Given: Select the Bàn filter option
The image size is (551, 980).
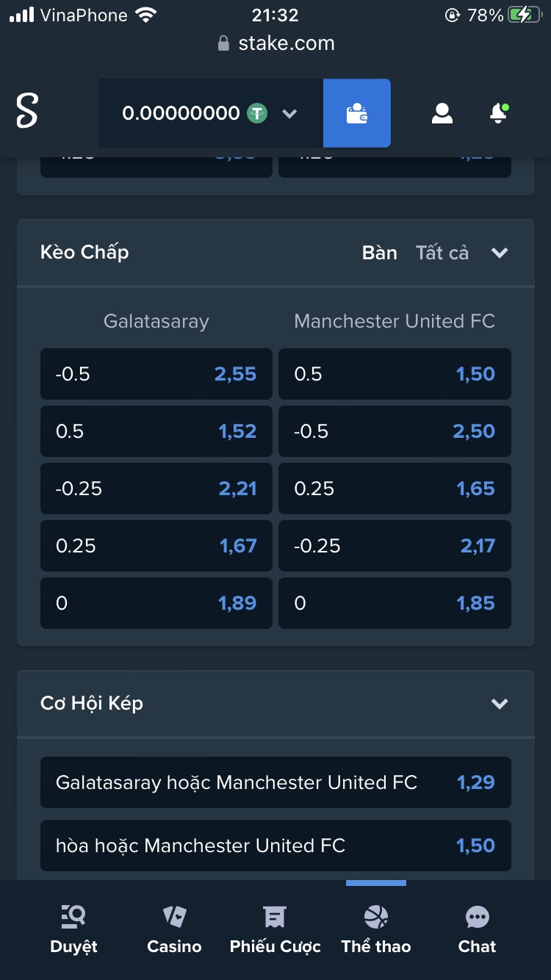Looking at the screenshot, I should click(x=379, y=253).
